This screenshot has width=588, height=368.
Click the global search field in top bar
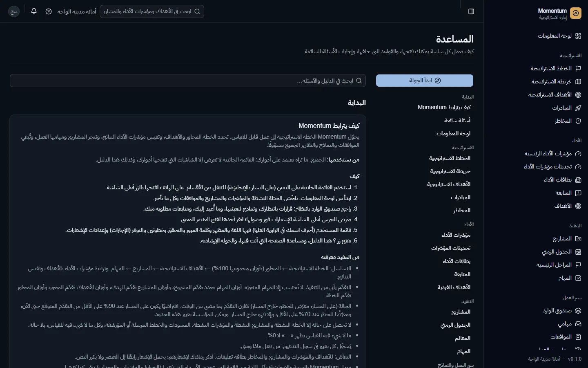click(x=152, y=11)
